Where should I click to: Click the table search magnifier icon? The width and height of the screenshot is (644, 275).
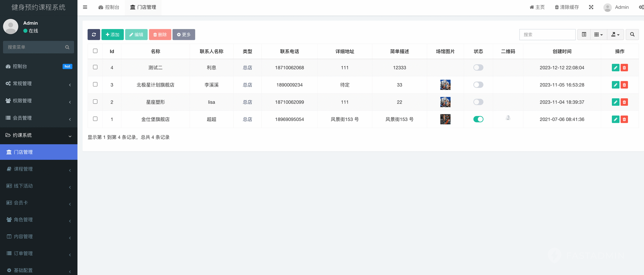(632, 35)
